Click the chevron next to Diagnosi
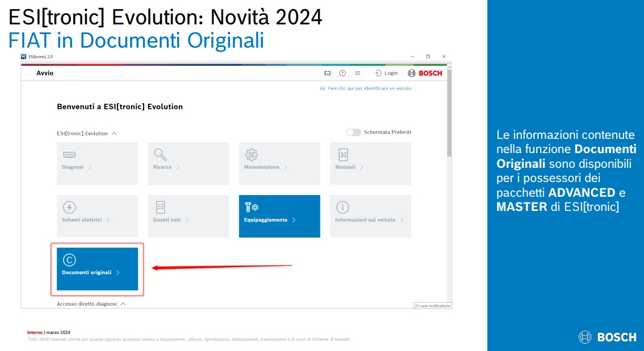This screenshot has height=351, width=644. [x=90, y=167]
